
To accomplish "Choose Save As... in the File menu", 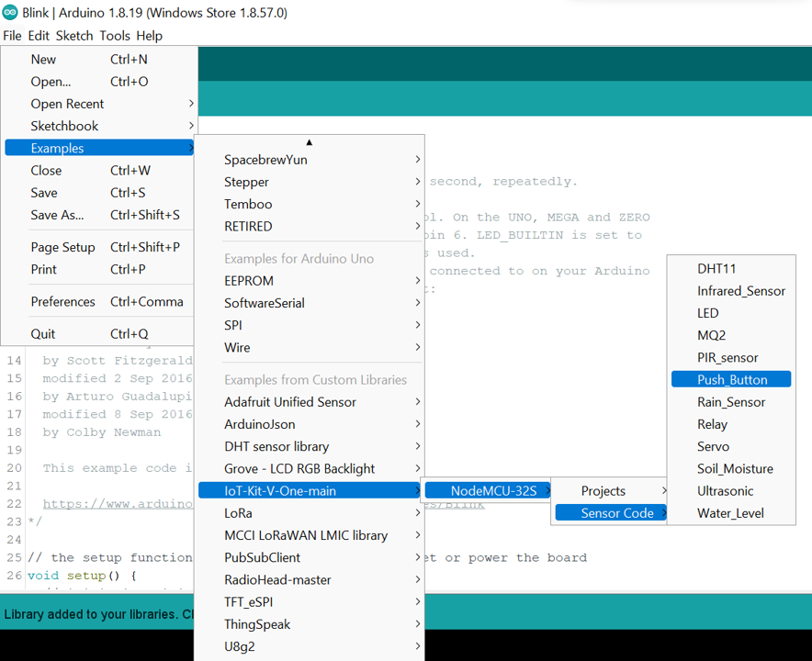I will click(x=99, y=215).
